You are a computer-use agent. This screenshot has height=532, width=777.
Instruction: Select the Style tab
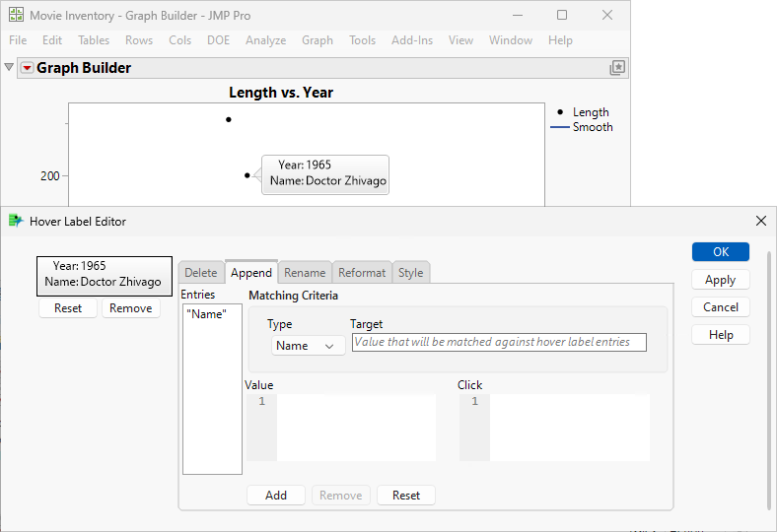(410, 273)
